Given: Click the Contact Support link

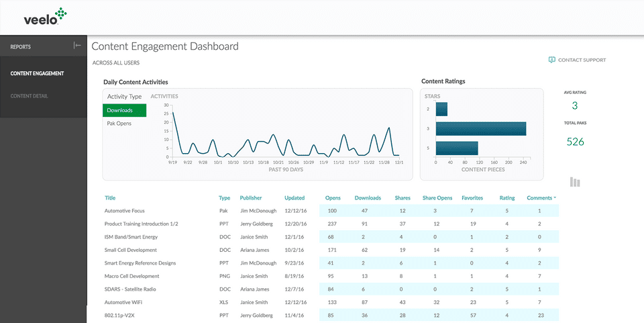Looking at the screenshot, I should pyautogui.click(x=582, y=60).
